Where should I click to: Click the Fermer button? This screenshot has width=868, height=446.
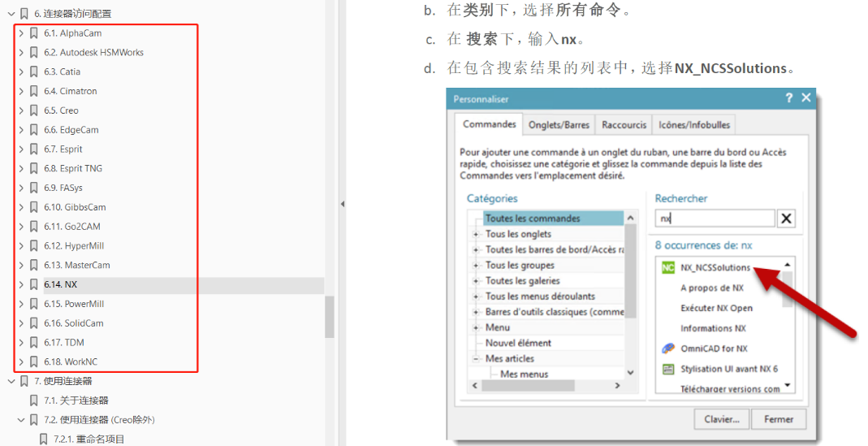[779, 419]
